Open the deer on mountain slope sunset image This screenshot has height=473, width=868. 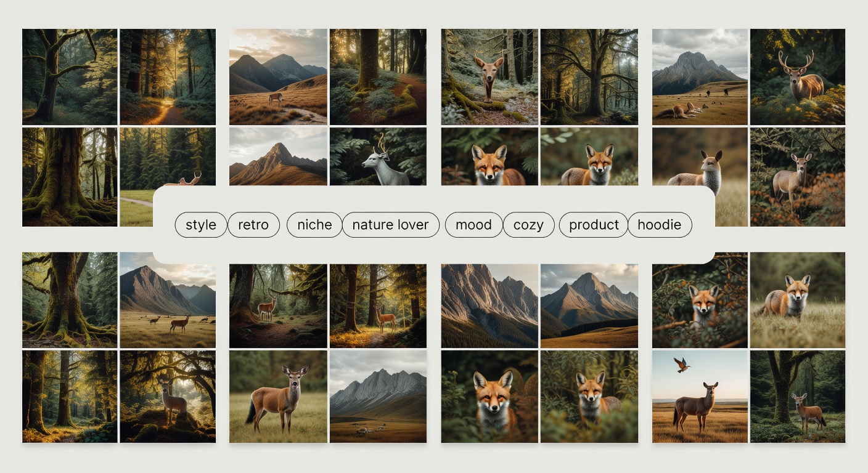278,77
